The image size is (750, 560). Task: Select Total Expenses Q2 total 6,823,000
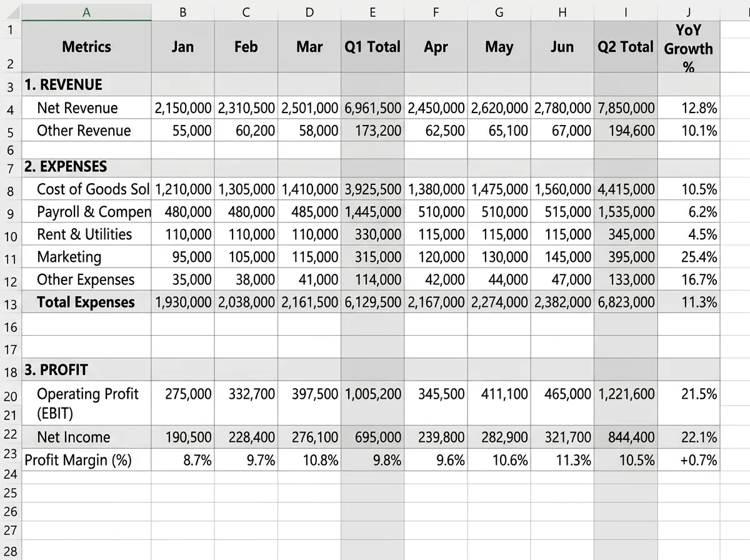pos(626,302)
